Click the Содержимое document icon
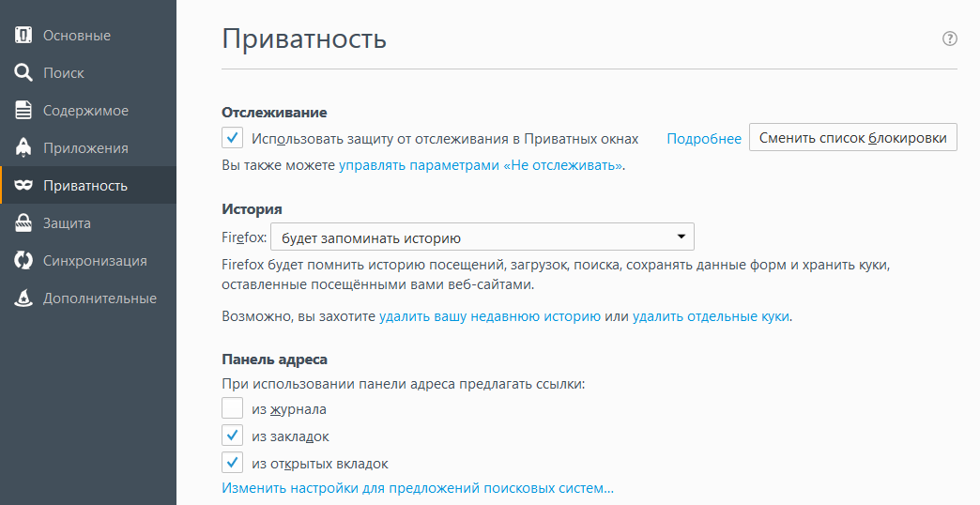This screenshot has width=980, height=505. point(23,111)
